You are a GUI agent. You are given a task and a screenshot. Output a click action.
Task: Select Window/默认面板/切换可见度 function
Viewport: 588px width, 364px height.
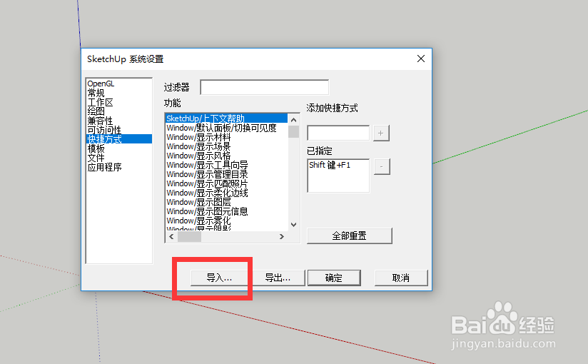coord(226,128)
